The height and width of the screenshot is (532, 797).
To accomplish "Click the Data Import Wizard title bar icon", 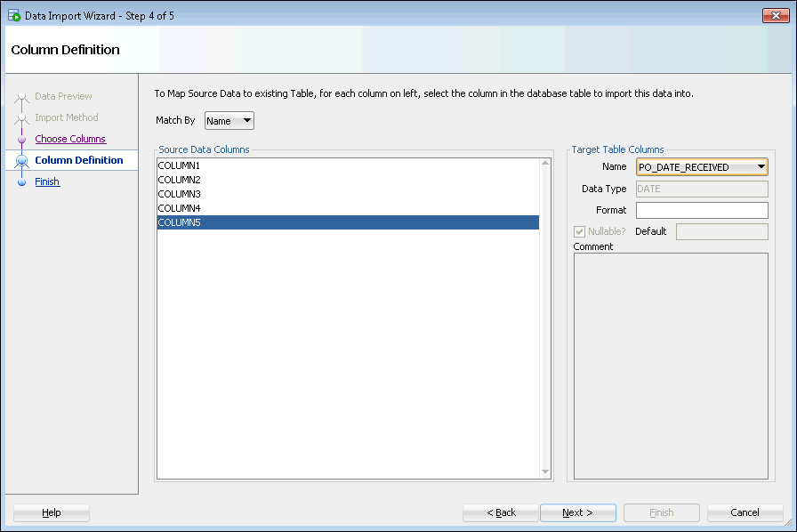I will point(13,15).
